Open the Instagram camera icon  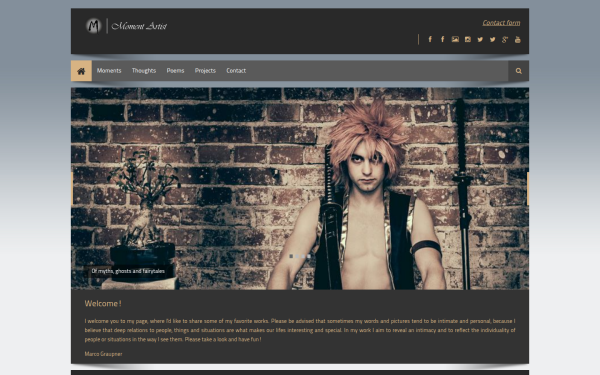468,39
